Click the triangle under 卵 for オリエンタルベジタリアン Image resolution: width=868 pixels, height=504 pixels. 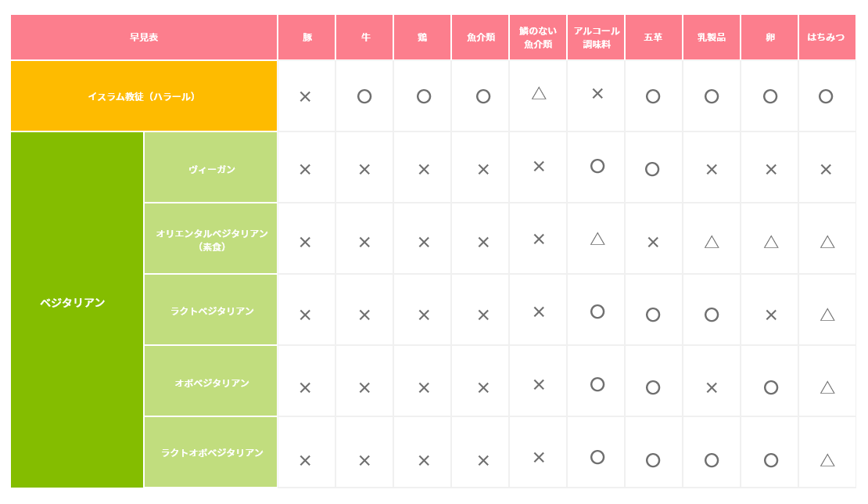[771, 242]
